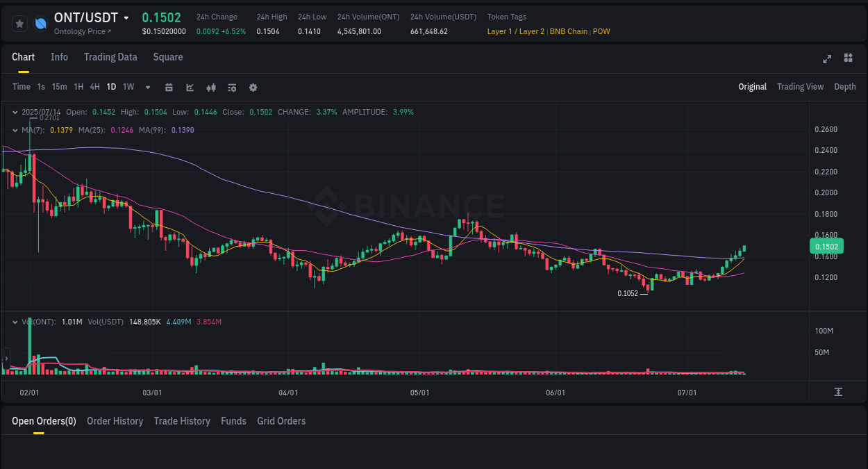Click the green 0.1502 price label
Screen dimensions: 868x469
(826, 247)
